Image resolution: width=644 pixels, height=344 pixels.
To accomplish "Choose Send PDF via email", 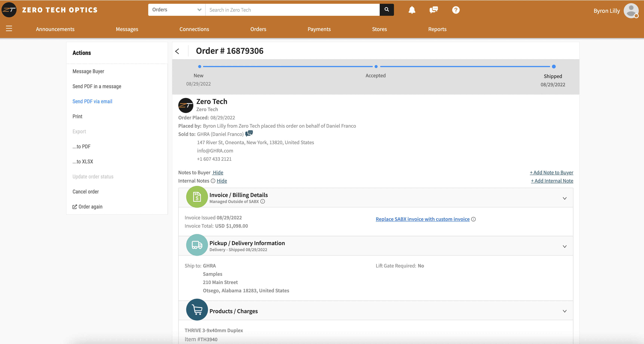I will 92,101.
